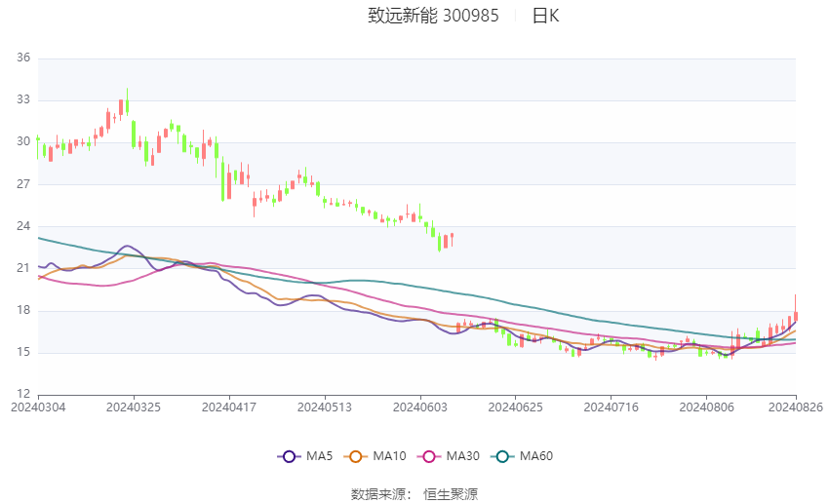Click x-axis date label 20240417
Screen dimensions: 829x504
pos(229,407)
